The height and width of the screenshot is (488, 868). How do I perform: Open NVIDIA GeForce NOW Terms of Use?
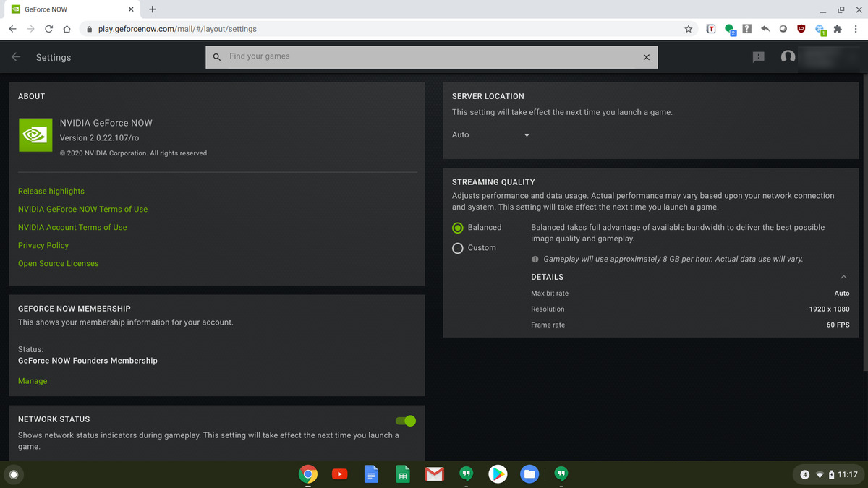pyautogui.click(x=82, y=209)
